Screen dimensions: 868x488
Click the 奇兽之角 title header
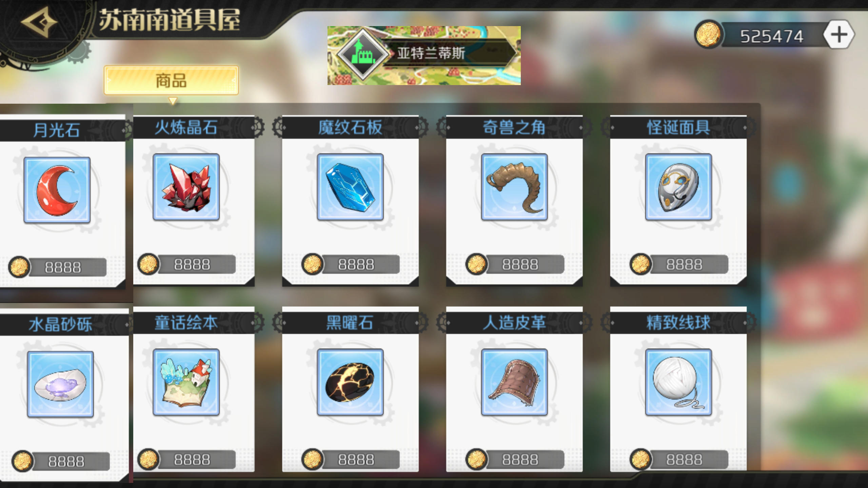514,127
